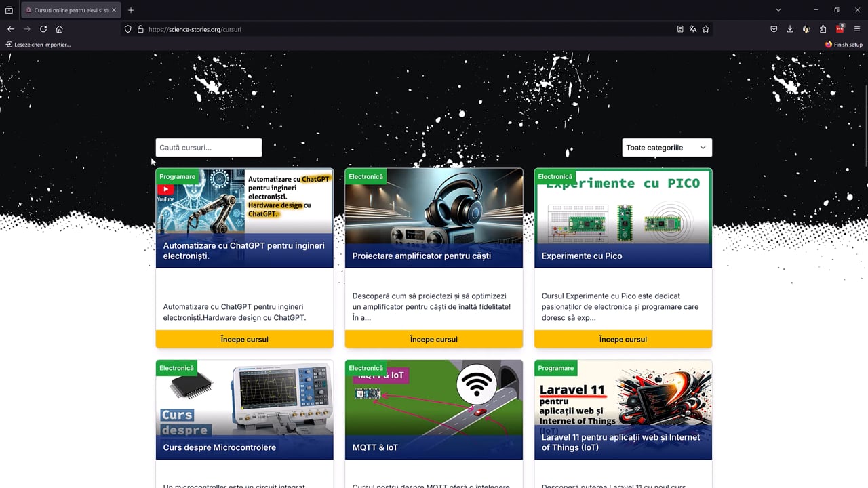This screenshot has height=488, width=868.
Task: Reload the current page
Action: [43, 29]
